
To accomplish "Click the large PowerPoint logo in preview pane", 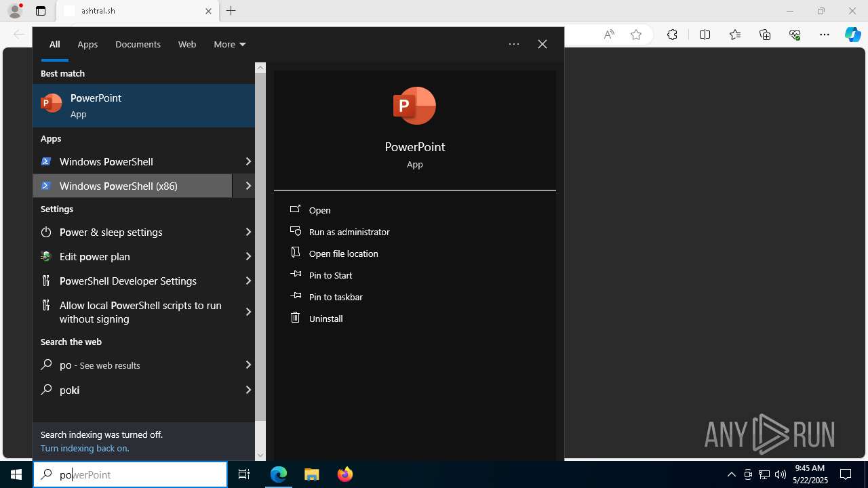I will [414, 106].
